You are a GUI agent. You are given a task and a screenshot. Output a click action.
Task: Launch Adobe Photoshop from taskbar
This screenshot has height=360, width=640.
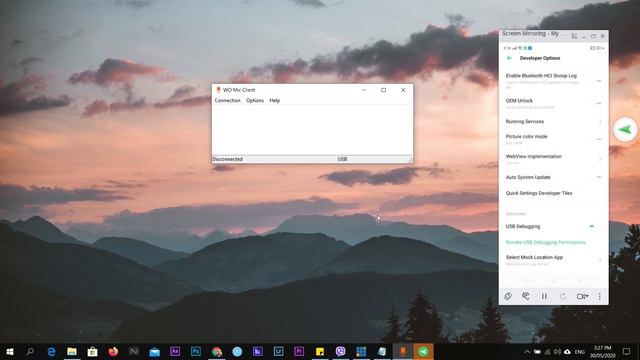point(196,351)
